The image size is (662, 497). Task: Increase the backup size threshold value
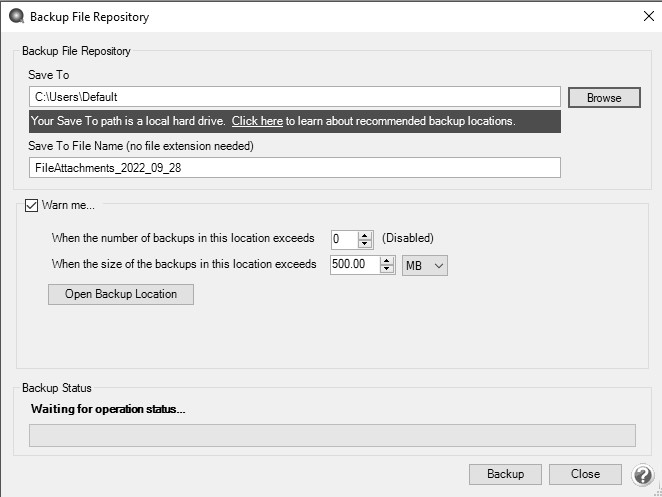tap(386, 260)
